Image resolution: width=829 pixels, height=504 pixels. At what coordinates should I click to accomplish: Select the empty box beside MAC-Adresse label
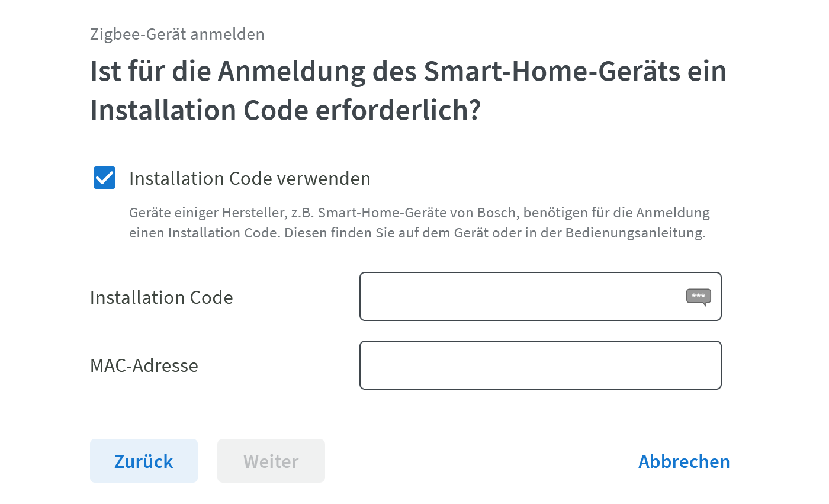click(540, 365)
